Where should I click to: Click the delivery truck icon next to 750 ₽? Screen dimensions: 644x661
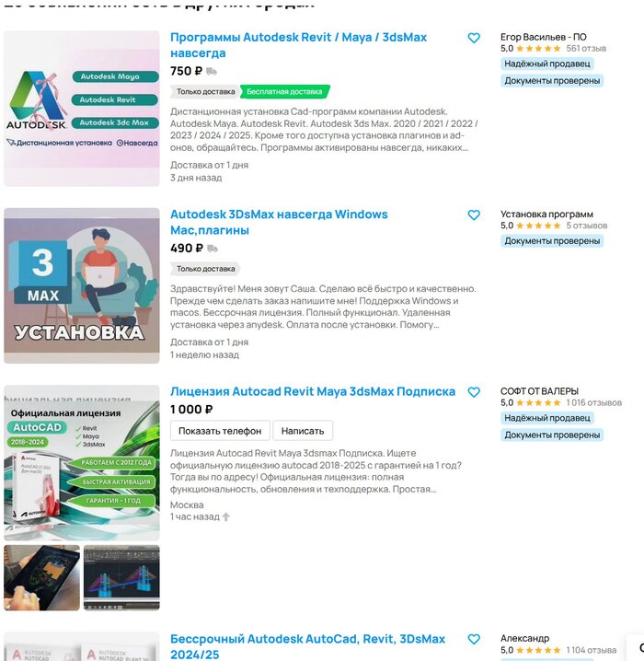coord(212,71)
